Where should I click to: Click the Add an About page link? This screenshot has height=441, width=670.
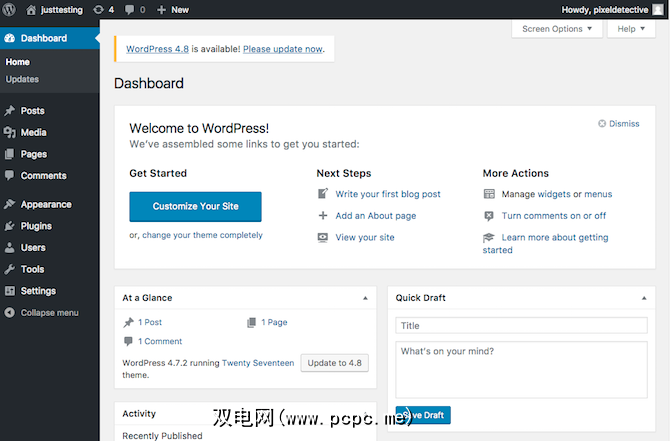[x=376, y=216]
